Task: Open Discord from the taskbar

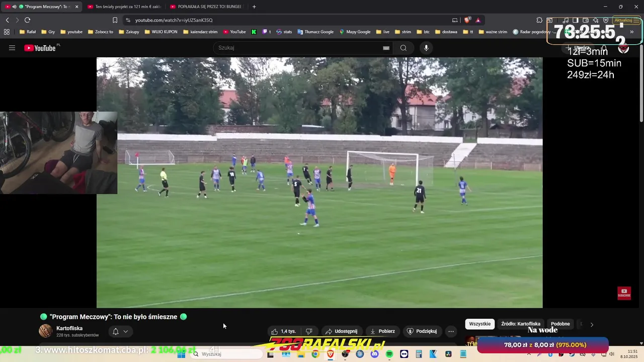Action: point(374,354)
